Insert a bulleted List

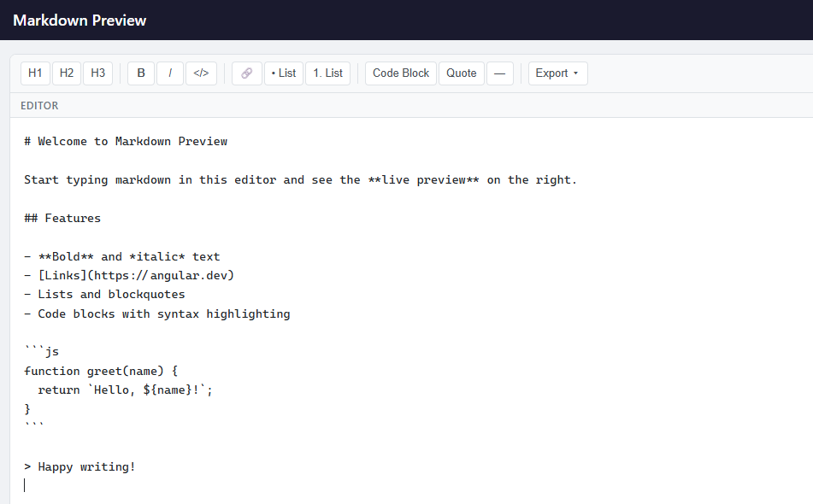coord(284,73)
